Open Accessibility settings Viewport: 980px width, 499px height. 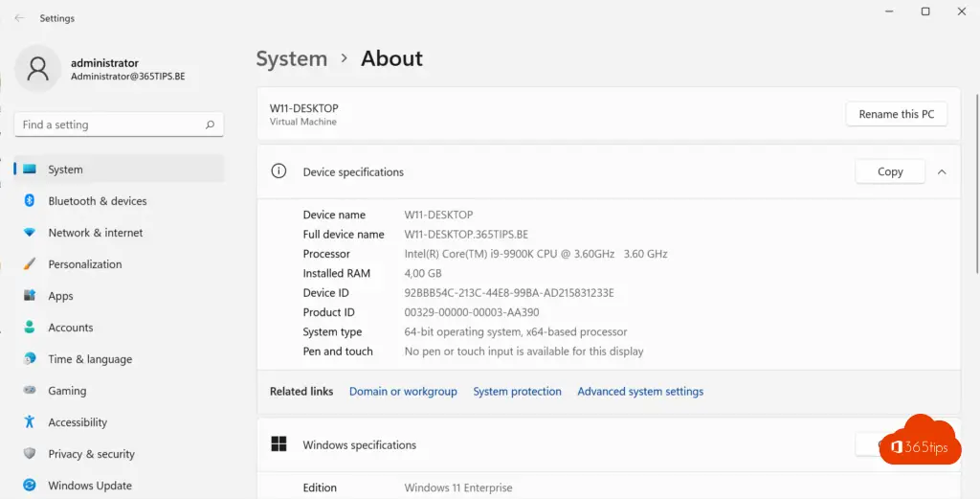click(119, 422)
